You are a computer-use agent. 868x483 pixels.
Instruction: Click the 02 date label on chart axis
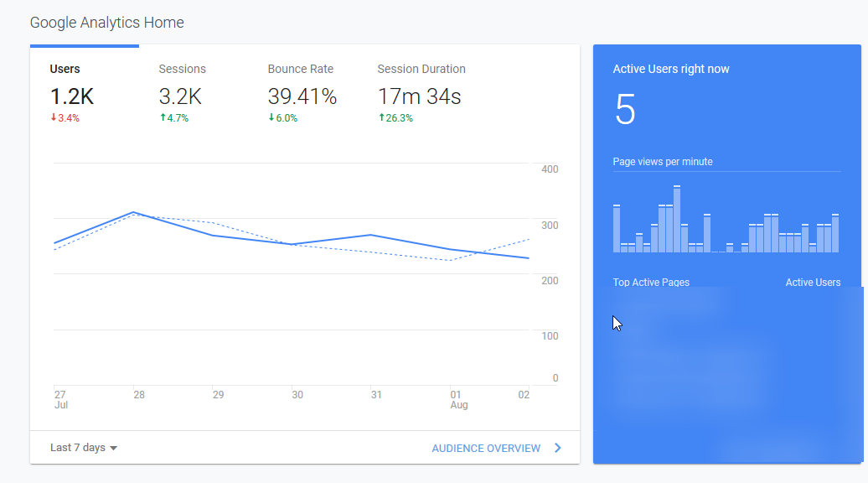524,395
